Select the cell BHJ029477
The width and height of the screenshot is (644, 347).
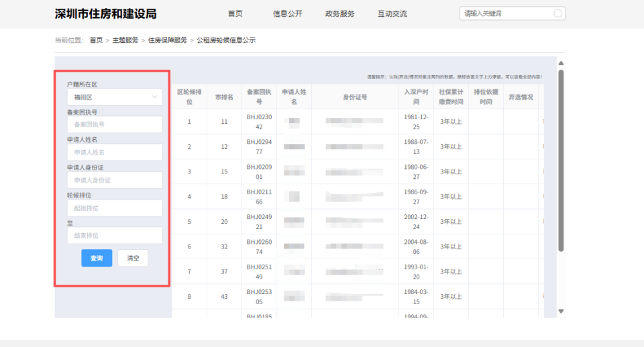[x=259, y=147]
